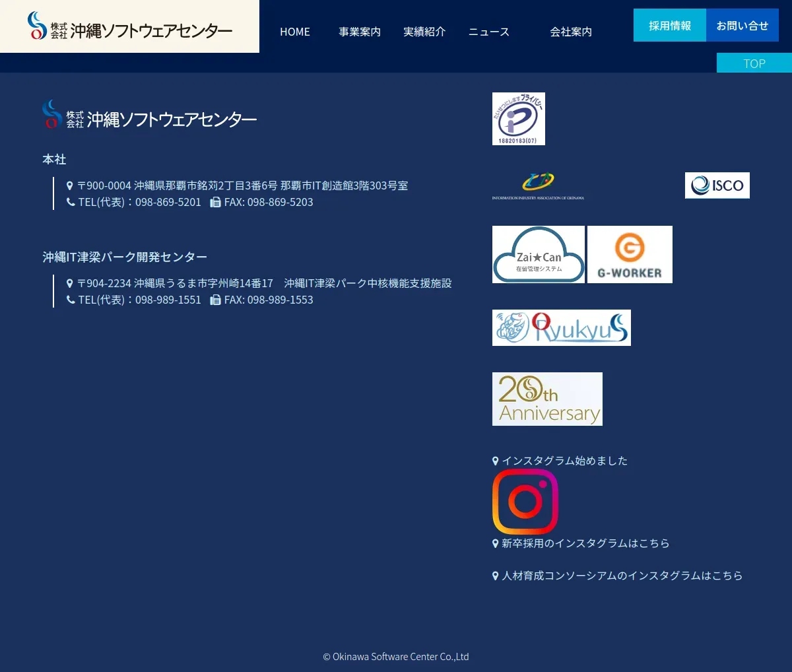Click the FAX: 098-869-5203 number

coord(269,202)
